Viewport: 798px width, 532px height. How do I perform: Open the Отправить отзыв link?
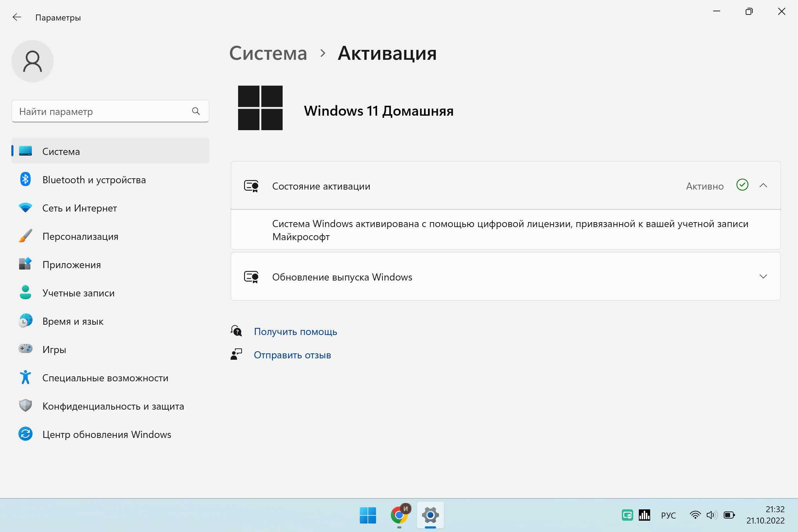point(292,355)
